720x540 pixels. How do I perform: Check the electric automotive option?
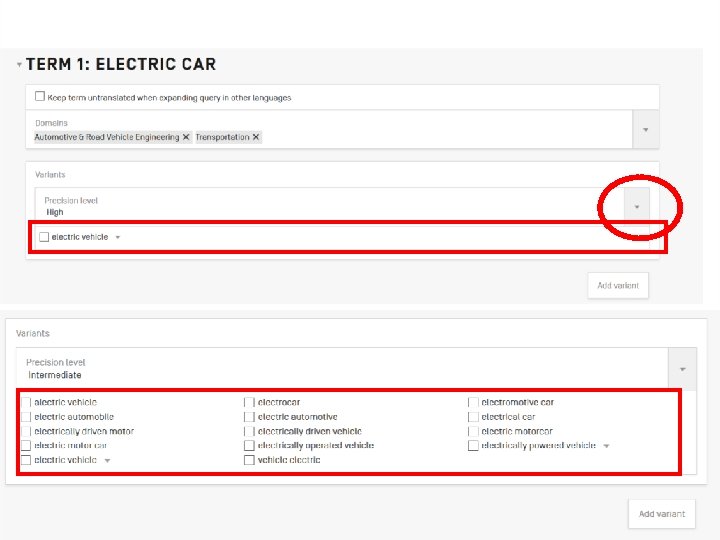point(249,417)
